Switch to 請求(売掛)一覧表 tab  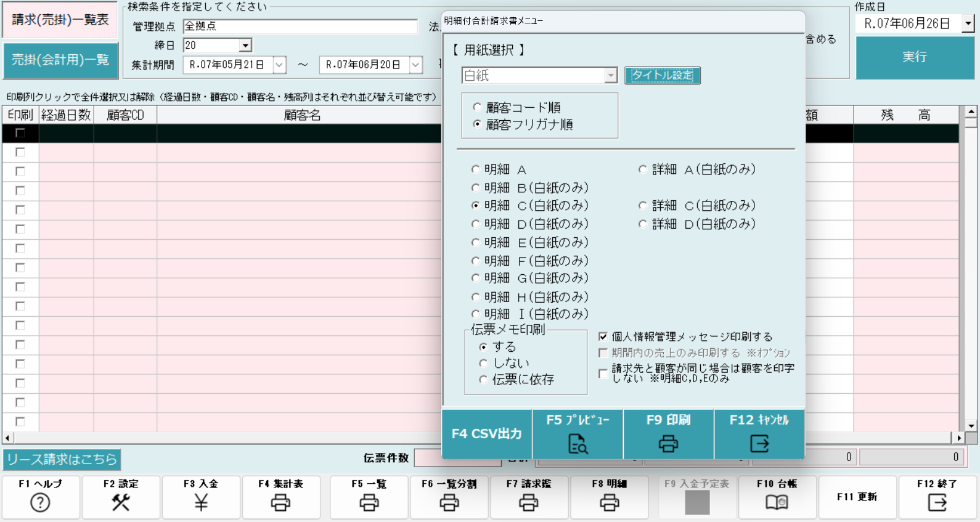click(60, 20)
